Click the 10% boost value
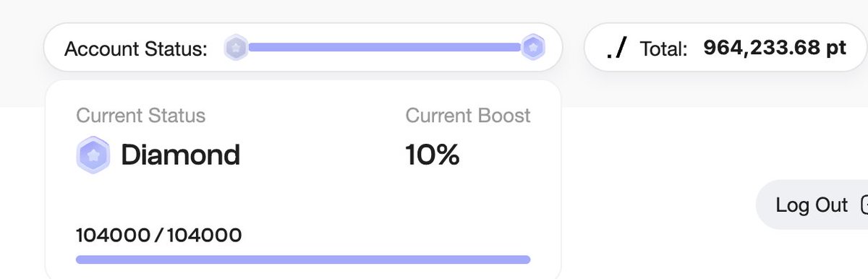This screenshot has height=279, width=868. click(x=433, y=155)
